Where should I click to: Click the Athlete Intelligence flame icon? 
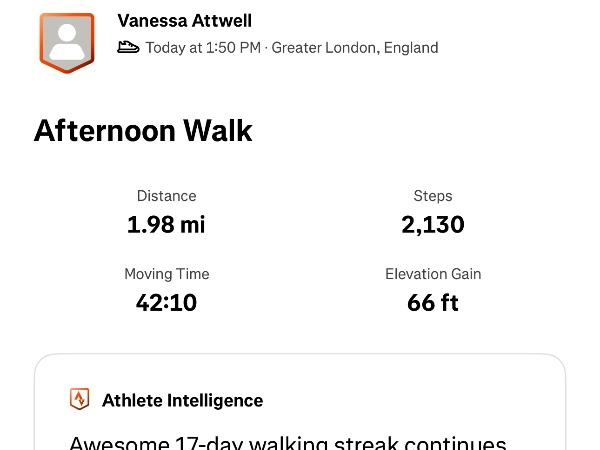[x=79, y=400]
